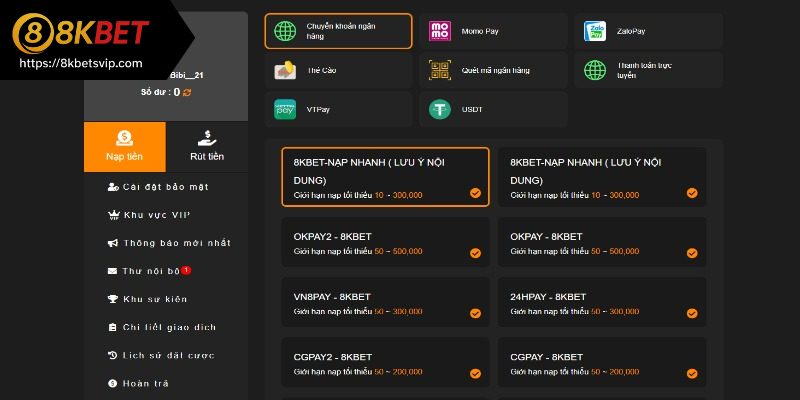This screenshot has width=800, height=400.
Task: Click the CGPAY - 8KBET channel title
Action: click(546, 357)
